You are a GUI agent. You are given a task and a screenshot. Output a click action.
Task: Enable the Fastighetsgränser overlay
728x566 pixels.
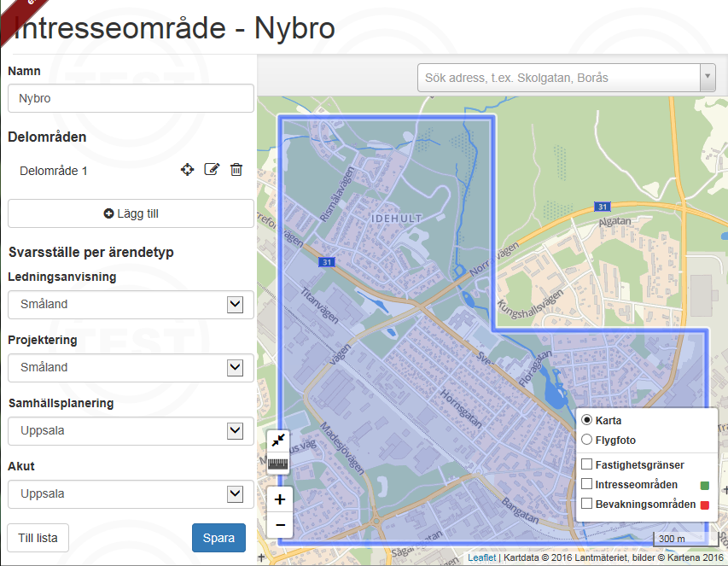[x=586, y=464]
